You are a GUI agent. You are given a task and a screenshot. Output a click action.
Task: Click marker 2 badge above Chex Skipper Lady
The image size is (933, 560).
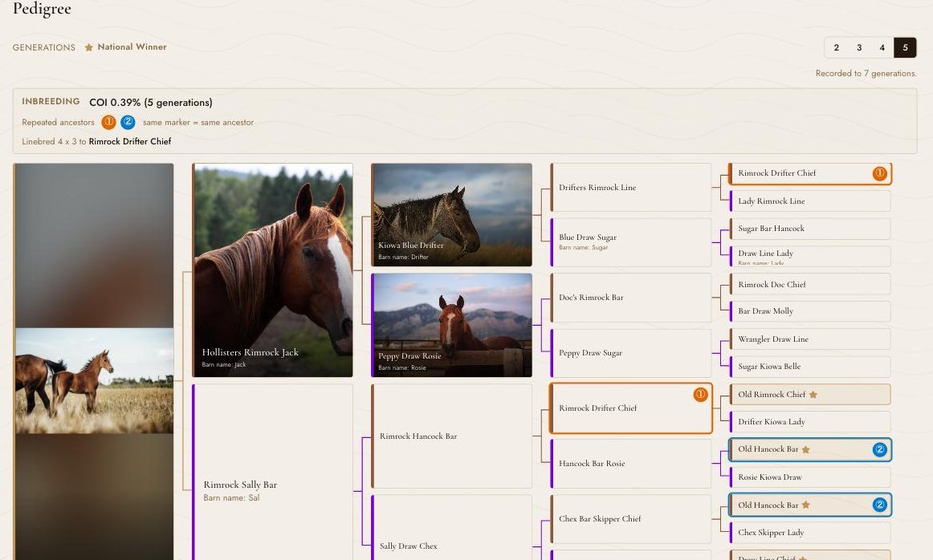[879, 505]
